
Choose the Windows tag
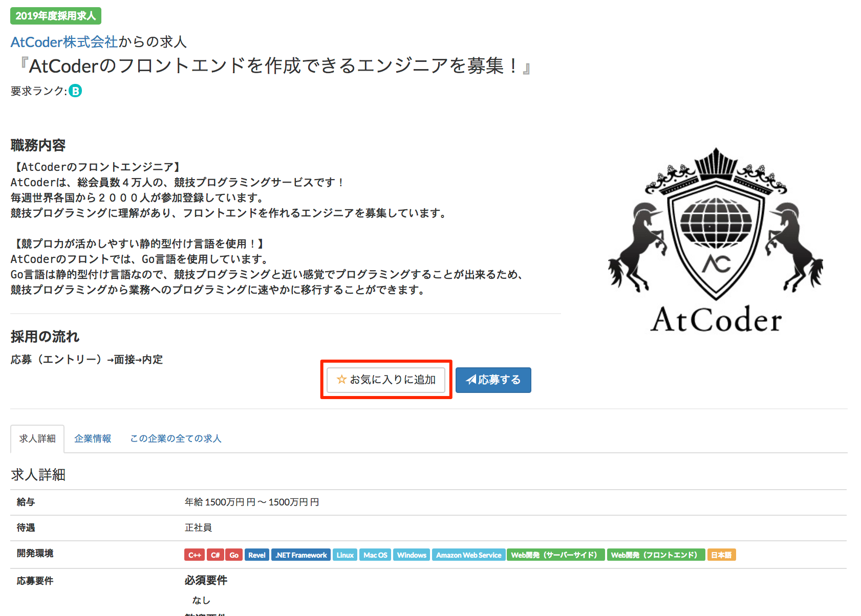coord(412,555)
